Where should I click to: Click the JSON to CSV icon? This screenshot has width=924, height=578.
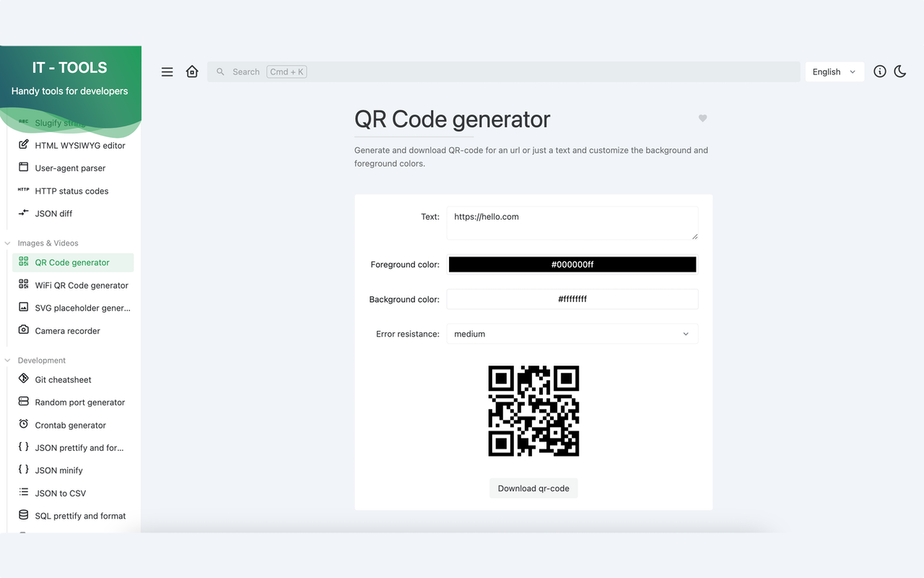[x=24, y=493]
